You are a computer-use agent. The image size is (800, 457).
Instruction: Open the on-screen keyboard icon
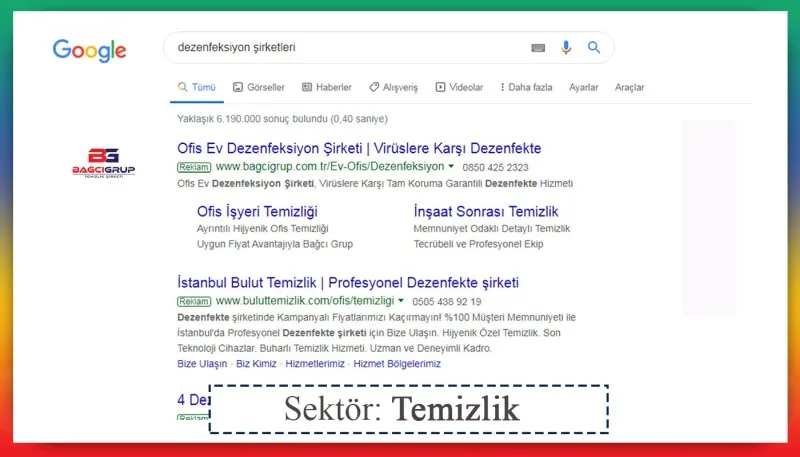(538, 48)
